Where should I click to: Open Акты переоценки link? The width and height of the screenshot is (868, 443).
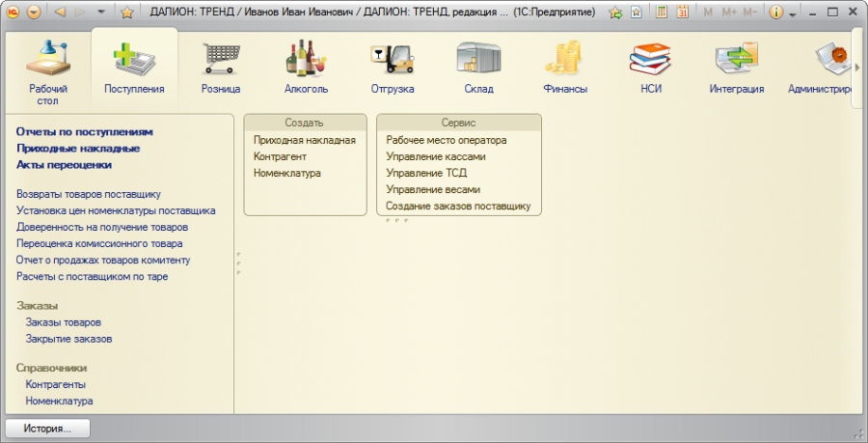(x=65, y=165)
